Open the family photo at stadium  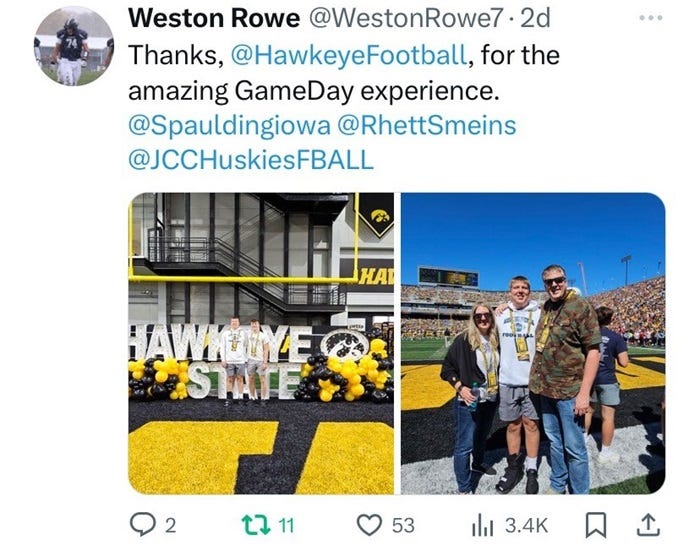533,343
